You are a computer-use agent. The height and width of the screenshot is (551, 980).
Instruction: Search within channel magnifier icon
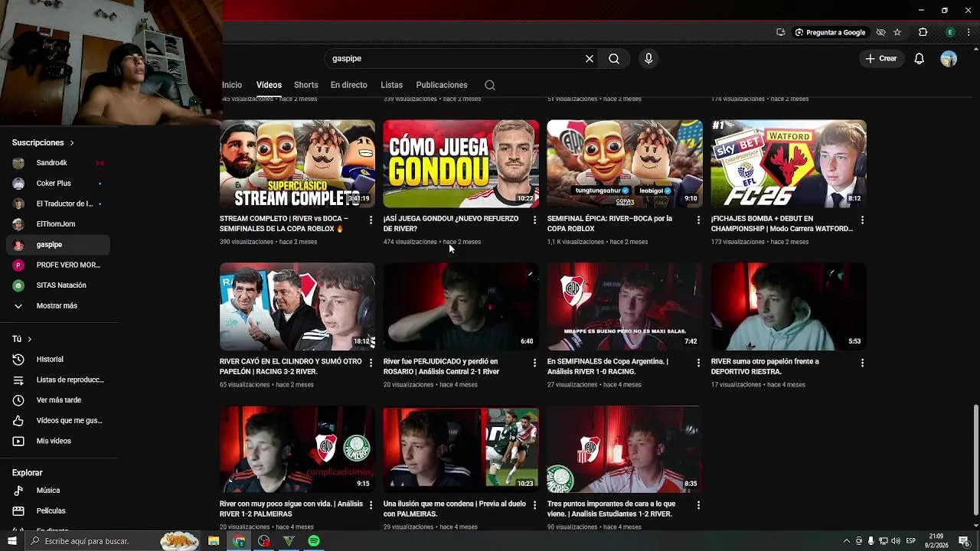pyautogui.click(x=490, y=85)
